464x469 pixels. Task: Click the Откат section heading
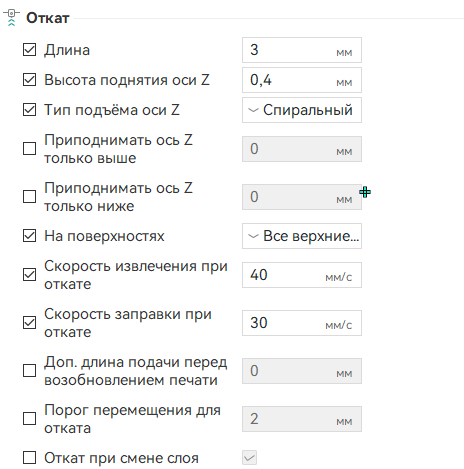48,18
